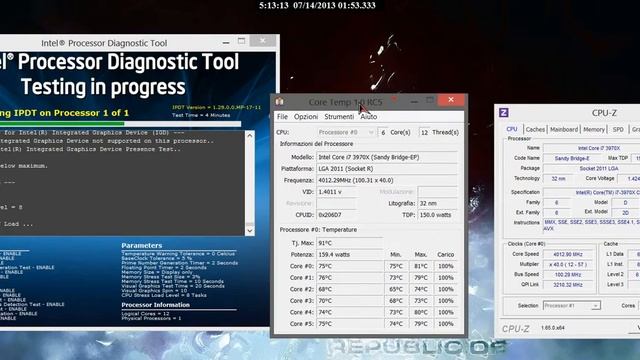Close the Core Temp window
The image size is (640, 360).
(451, 100)
